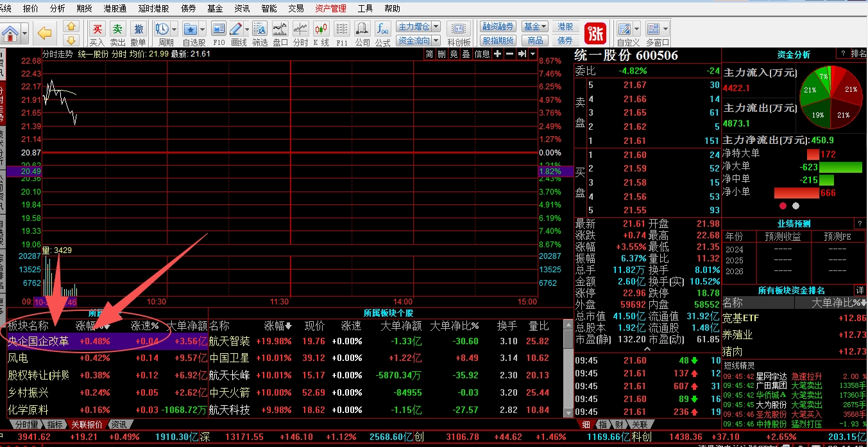Open the 自定义 custom layout icon
The image size is (868, 447).
click(x=624, y=29)
